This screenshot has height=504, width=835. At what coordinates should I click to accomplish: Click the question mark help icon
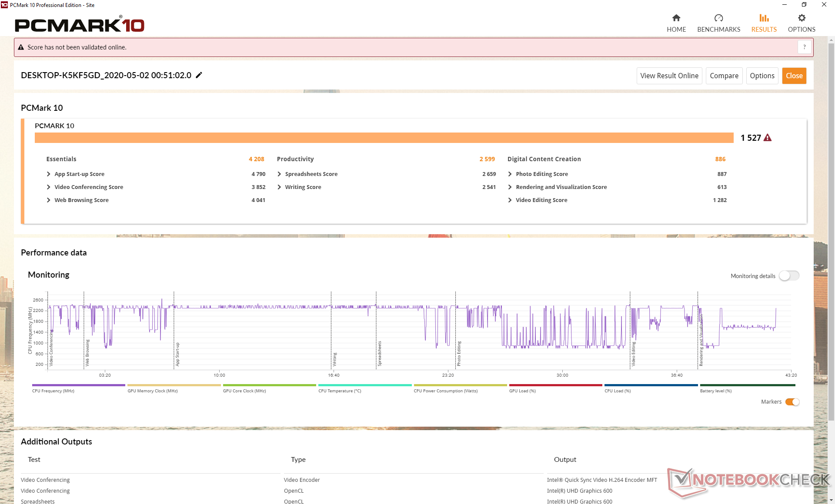tap(804, 47)
